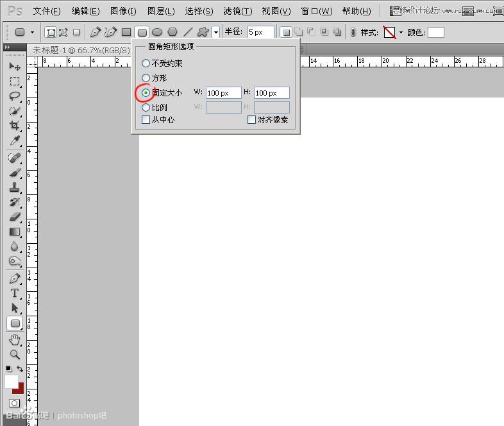
Task: Open geometry options dropdown arrow
Action: (216, 32)
